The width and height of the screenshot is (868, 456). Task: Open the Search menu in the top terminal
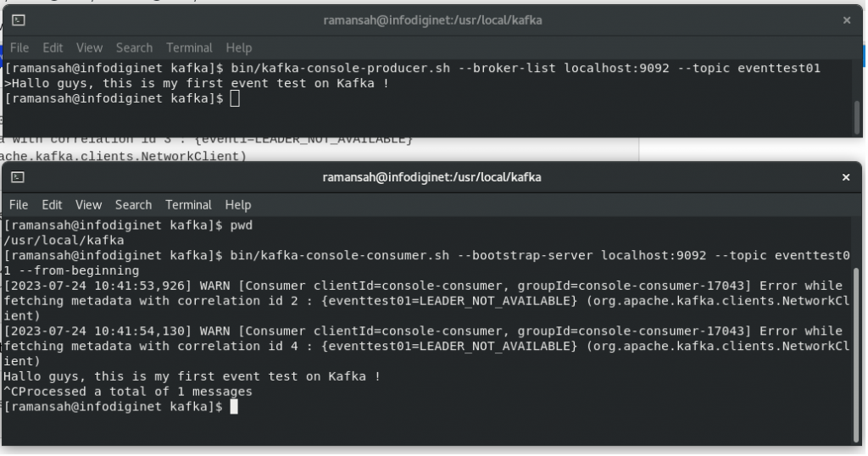click(134, 48)
